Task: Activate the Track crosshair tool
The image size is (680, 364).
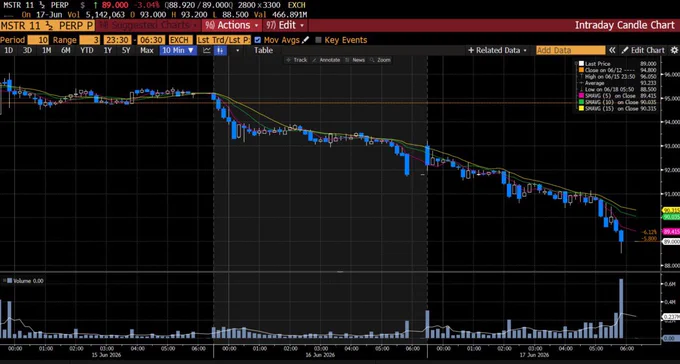Action: pyautogui.click(x=297, y=60)
